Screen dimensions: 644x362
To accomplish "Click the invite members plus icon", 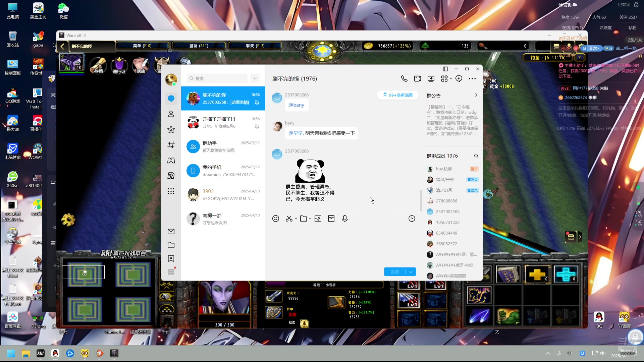I will click(459, 78).
